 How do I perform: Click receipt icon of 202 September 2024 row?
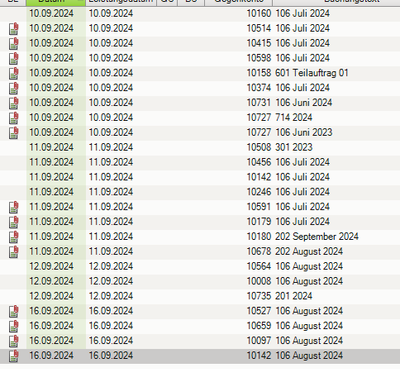click(14, 237)
